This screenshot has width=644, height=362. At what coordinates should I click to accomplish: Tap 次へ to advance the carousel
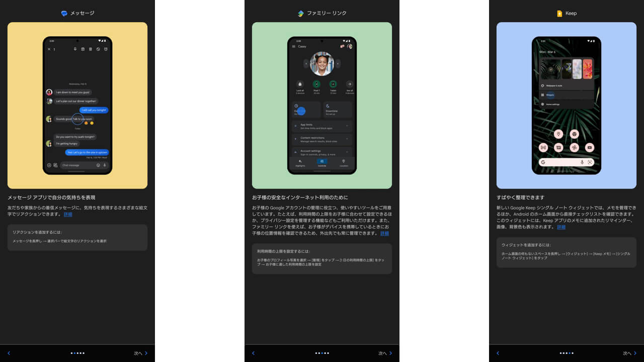[x=138, y=353]
